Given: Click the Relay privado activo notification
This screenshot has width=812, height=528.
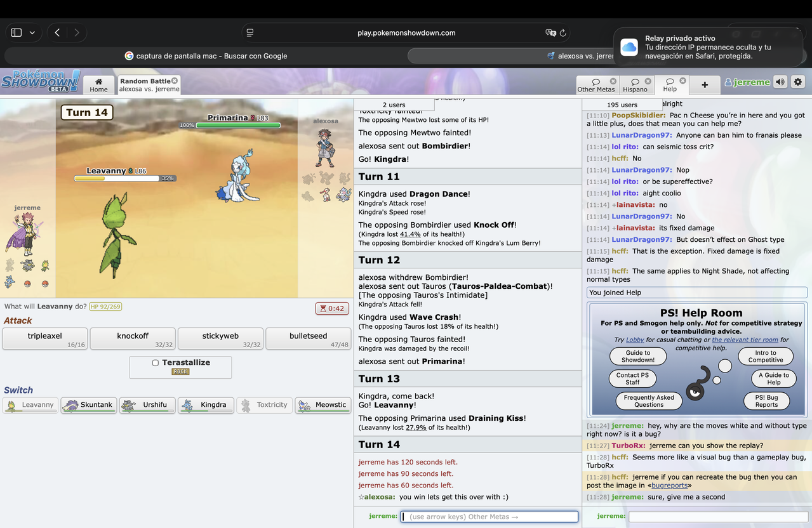Looking at the screenshot, I should tap(709, 47).
